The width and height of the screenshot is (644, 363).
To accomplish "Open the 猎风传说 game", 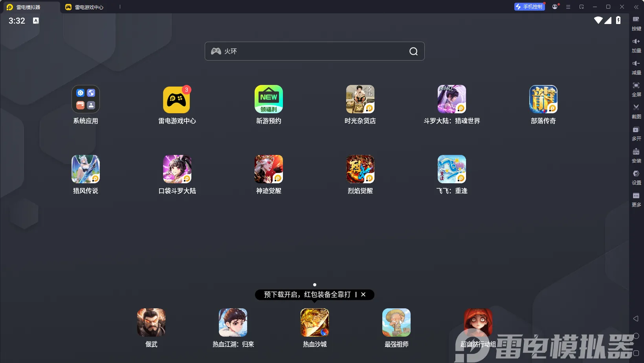I will pyautogui.click(x=86, y=169).
